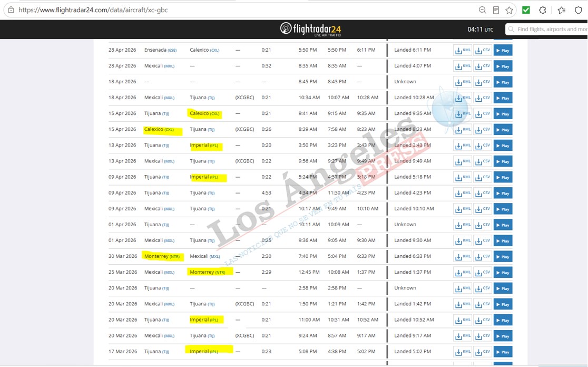Download CSV for 28 Apr Ensenada flight

[483, 50]
